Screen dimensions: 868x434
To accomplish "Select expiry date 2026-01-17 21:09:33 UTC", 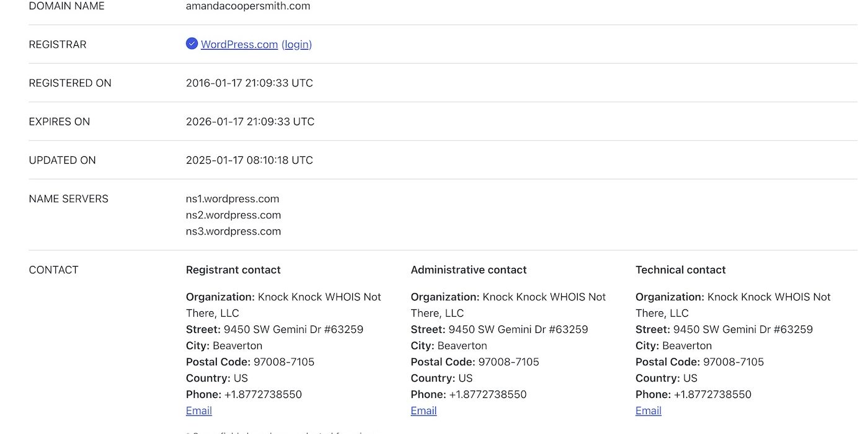I will (x=250, y=122).
